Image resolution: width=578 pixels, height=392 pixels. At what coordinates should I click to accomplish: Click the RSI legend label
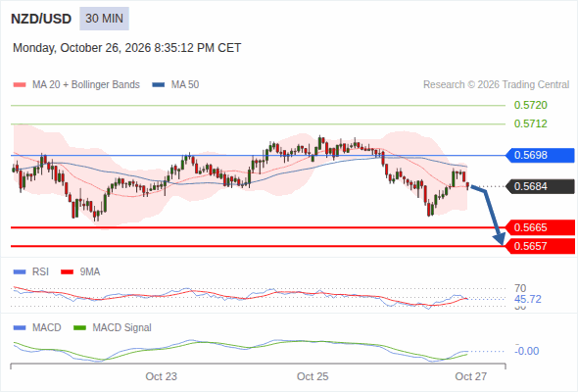tap(40, 272)
